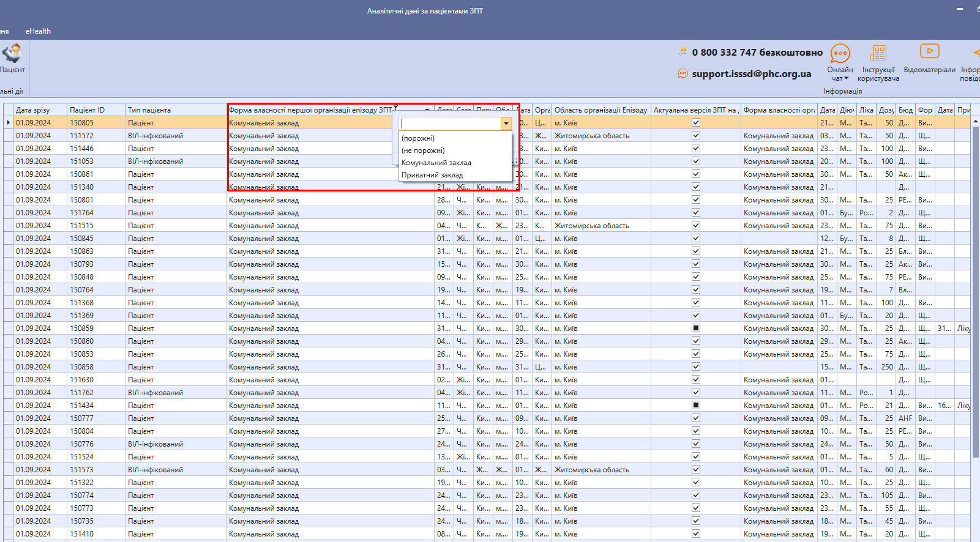Viewport: 980px width, 542px height.
Task: Click Пацієнт type cell in row 150764
Action: coord(176,290)
